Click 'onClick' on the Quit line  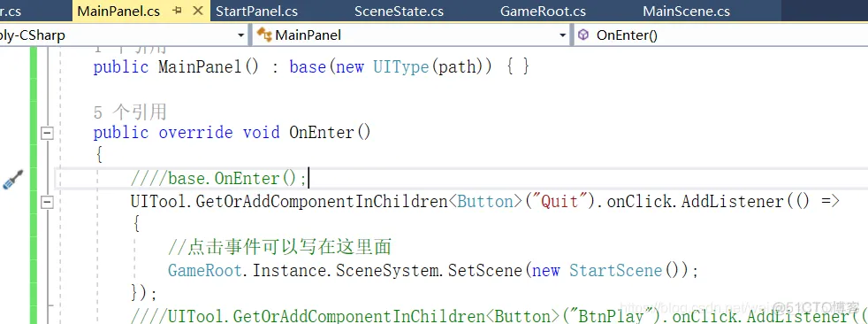point(639,201)
